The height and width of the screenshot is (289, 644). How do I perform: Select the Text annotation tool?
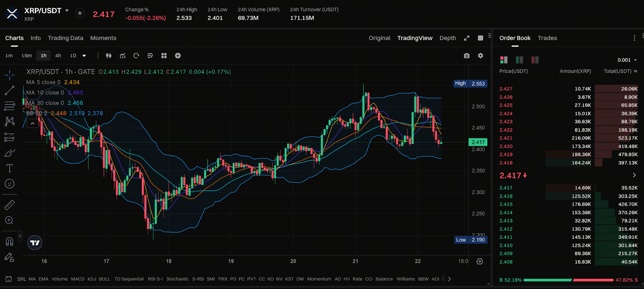pos(9,168)
